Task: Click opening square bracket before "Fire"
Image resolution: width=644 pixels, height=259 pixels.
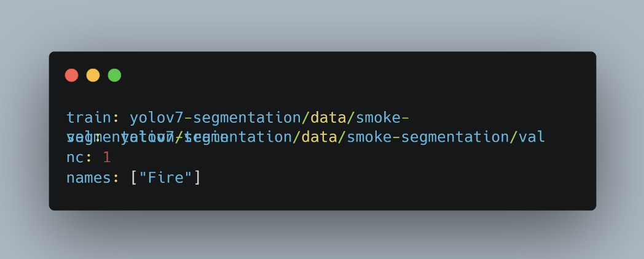Action: pyautogui.click(x=134, y=178)
